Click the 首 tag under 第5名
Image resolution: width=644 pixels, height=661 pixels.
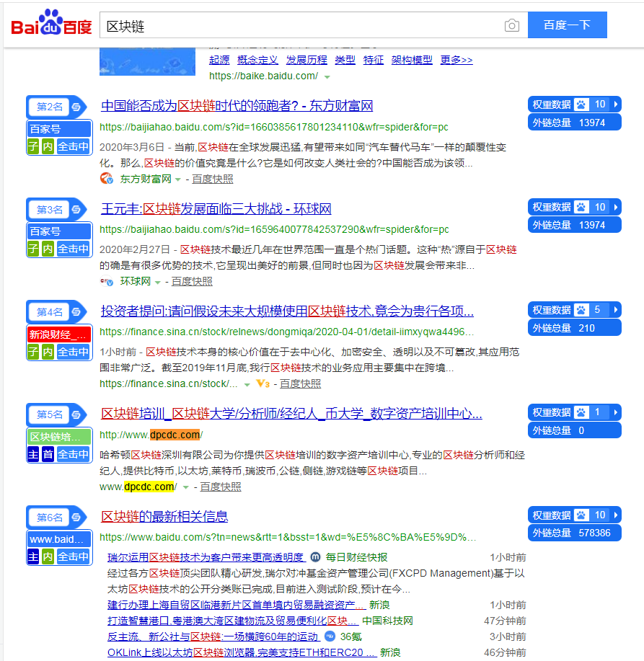point(48,454)
